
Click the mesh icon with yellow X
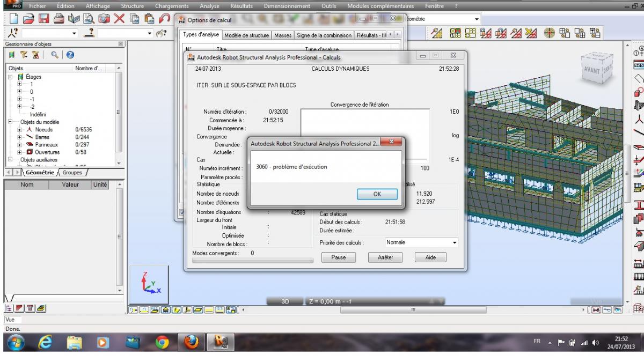pos(531,33)
